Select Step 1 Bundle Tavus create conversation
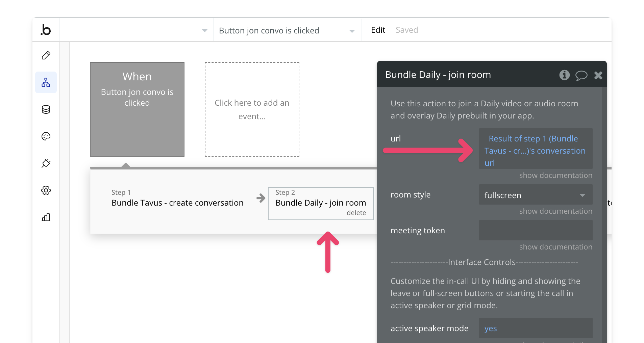 pyautogui.click(x=177, y=198)
